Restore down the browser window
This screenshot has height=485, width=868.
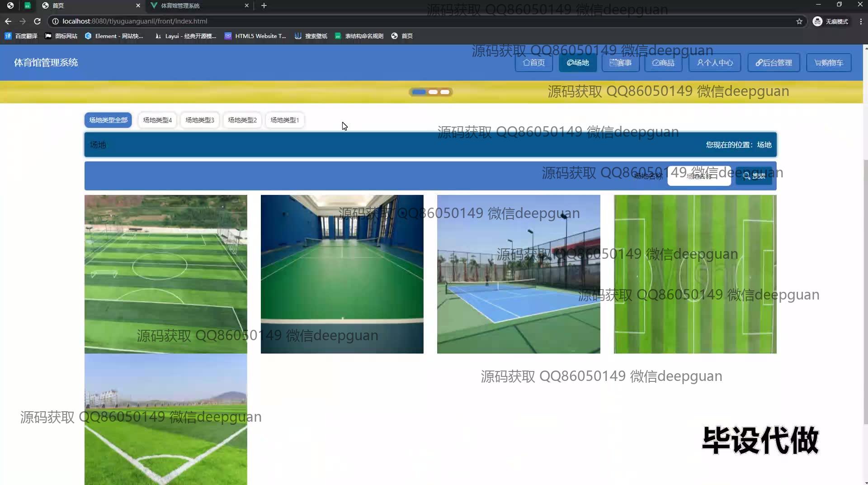click(x=839, y=5)
